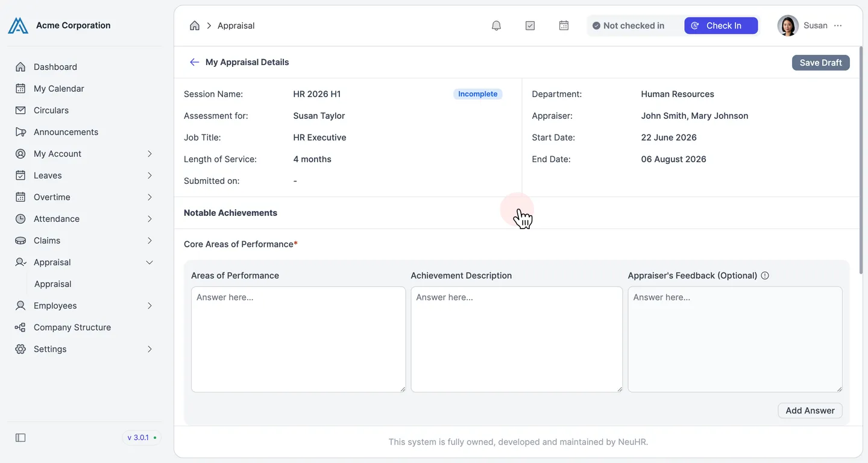Expand the My Account submenu chevron
Viewport: 868px width, 463px height.
point(149,154)
